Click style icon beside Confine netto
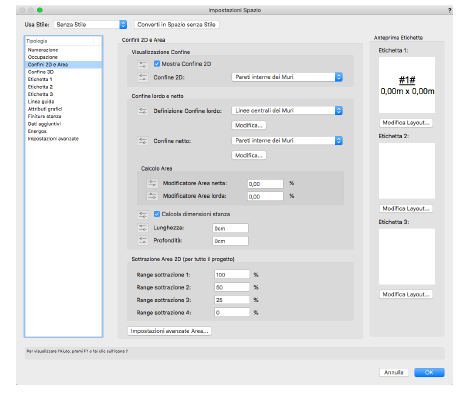This screenshot has height=398, width=468. pyautogui.click(x=143, y=141)
